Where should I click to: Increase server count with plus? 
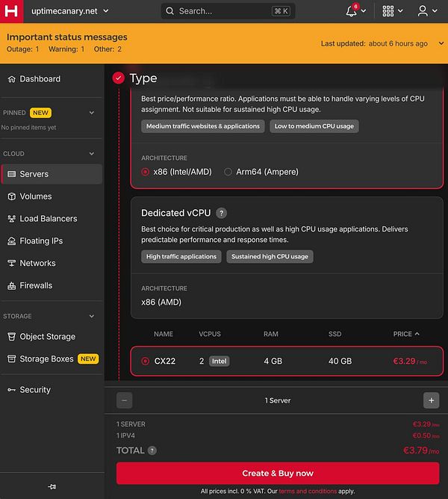tap(431, 400)
